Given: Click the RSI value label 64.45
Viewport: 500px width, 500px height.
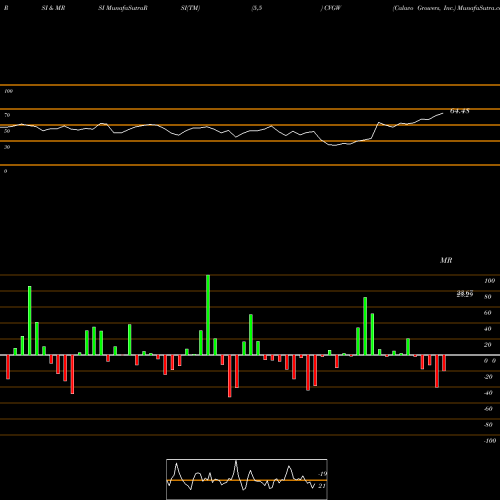Looking at the screenshot, I should (x=460, y=111).
